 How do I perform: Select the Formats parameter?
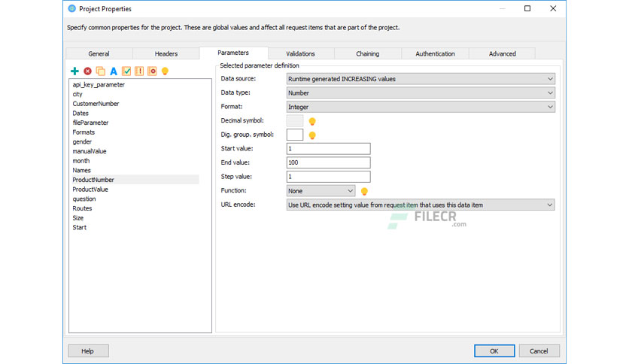coord(84,132)
